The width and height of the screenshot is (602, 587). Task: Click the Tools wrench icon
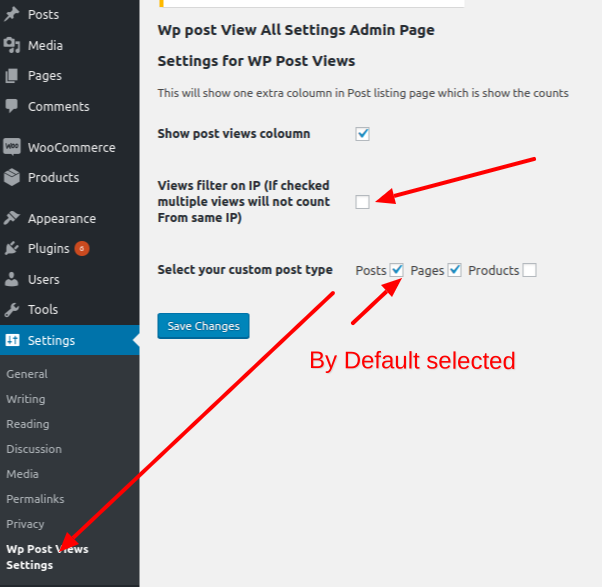pos(12,309)
